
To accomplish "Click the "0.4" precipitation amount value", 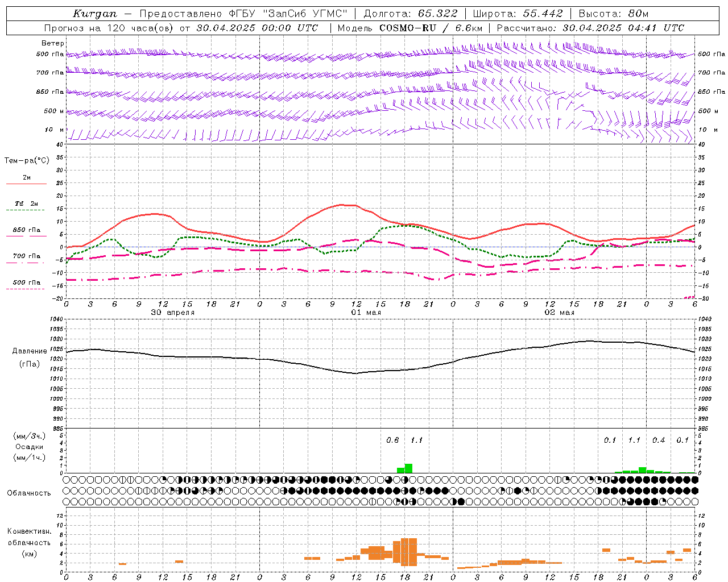I will point(659,440).
